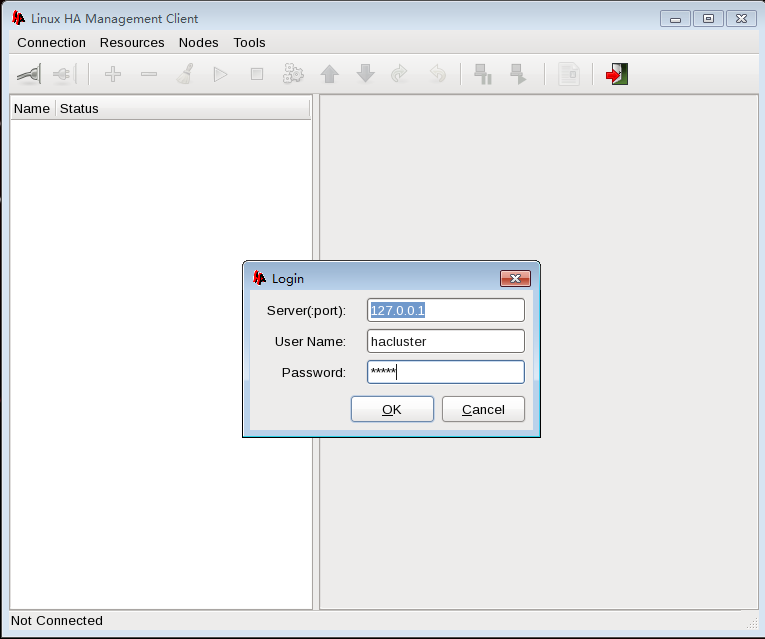Image resolution: width=765 pixels, height=639 pixels.
Task: Open the Connection menu
Action: 51,42
